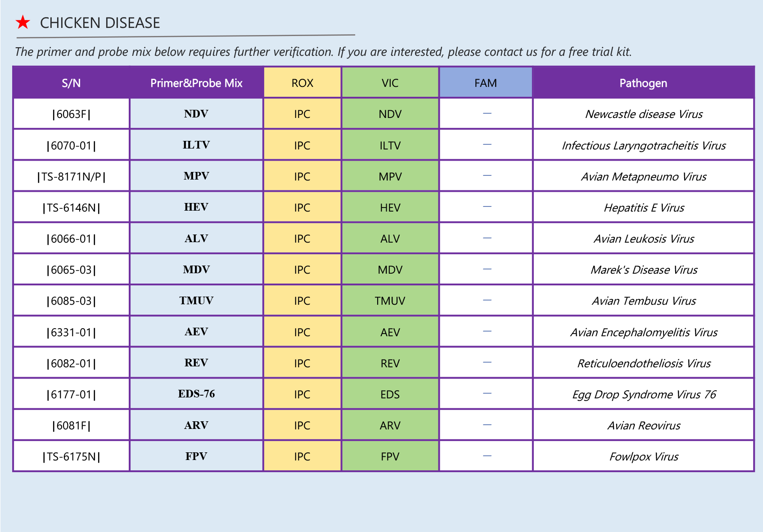Select the Primer&Probe Mix column header
763x532 pixels.
point(196,83)
